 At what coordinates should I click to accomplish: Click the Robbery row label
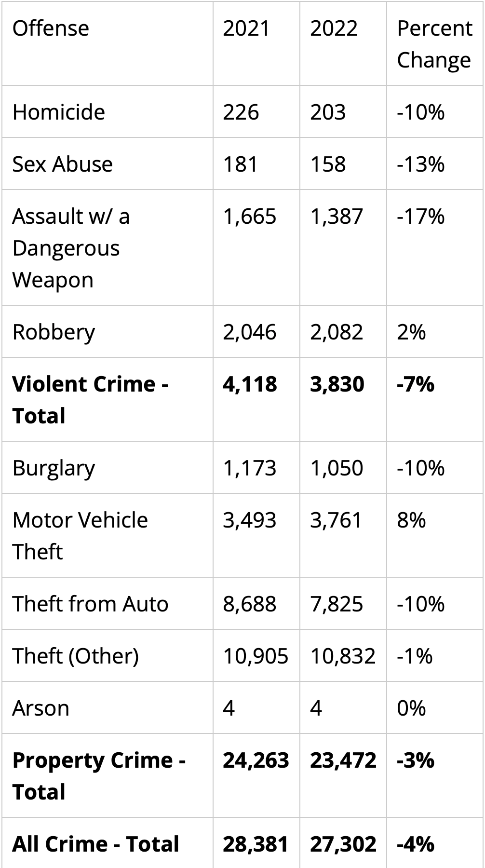54,332
